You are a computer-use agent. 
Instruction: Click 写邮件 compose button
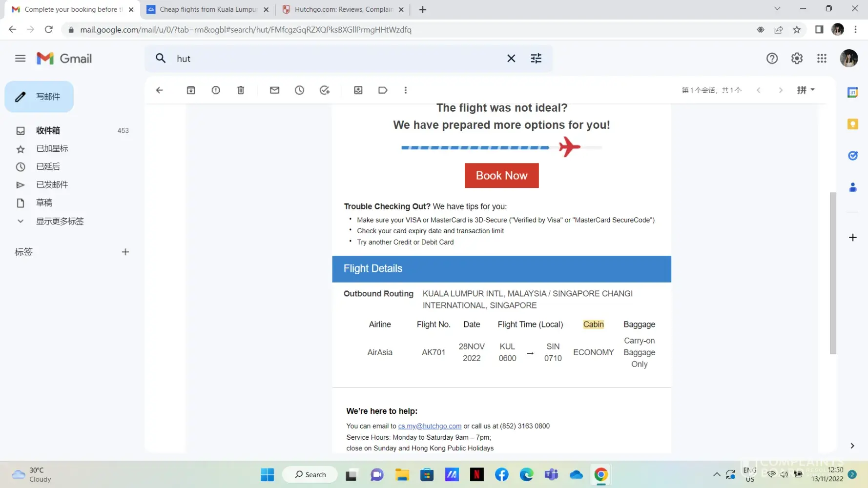click(x=39, y=97)
